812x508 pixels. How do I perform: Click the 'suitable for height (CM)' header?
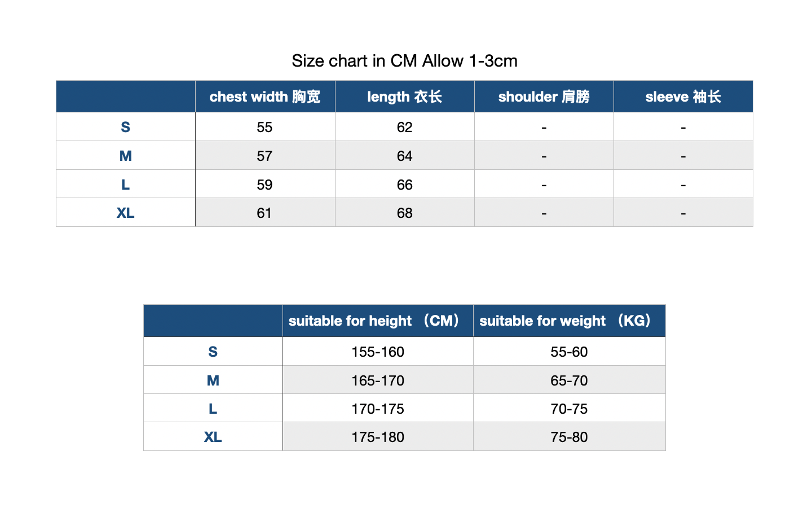(x=378, y=321)
